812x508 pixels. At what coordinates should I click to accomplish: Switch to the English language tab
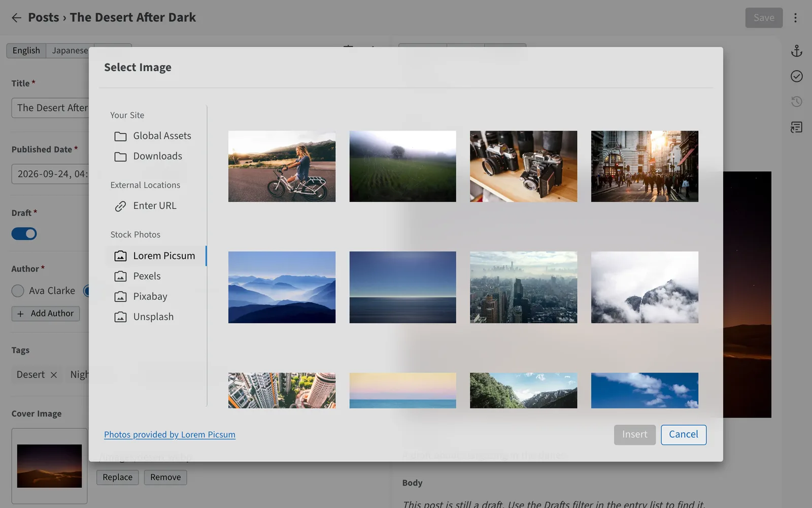point(26,51)
